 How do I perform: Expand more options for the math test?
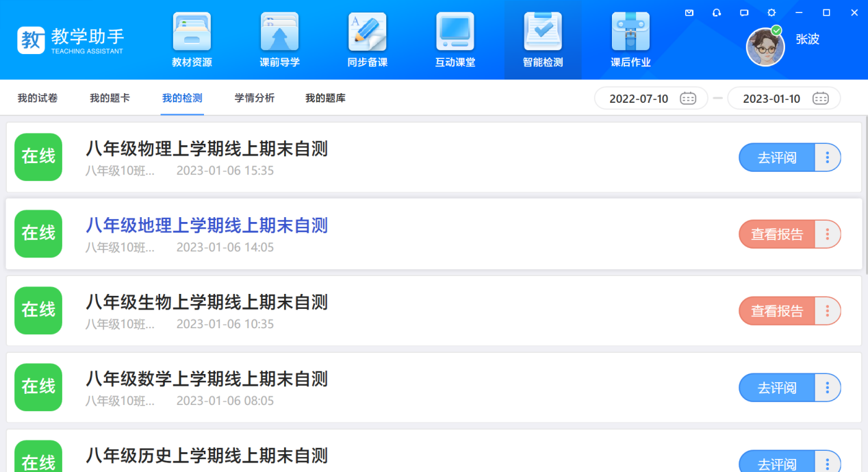point(828,388)
